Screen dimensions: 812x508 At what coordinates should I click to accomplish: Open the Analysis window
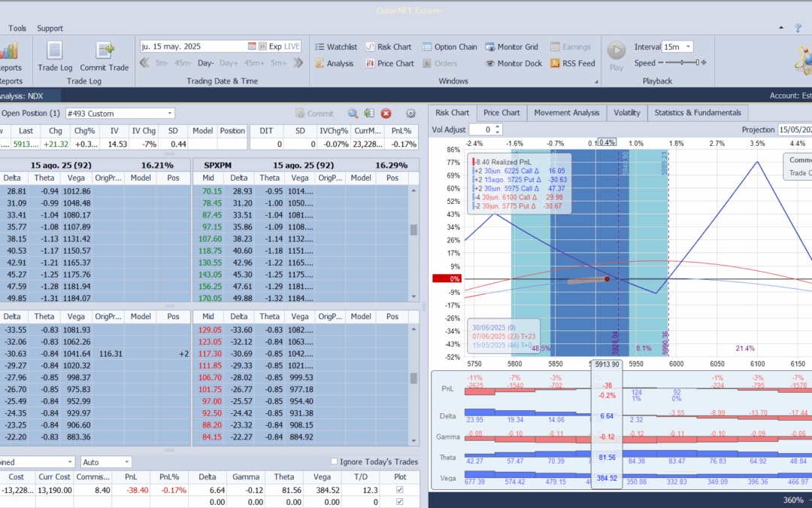334,63
